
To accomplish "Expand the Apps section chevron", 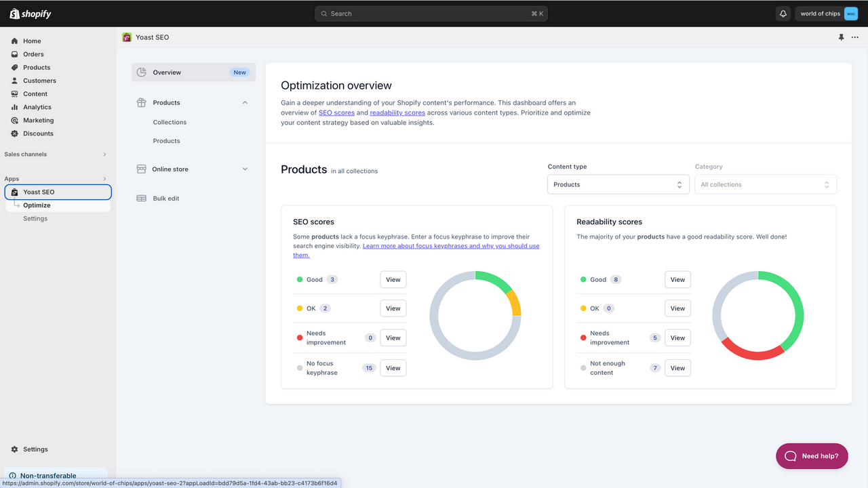I will click(x=104, y=179).
